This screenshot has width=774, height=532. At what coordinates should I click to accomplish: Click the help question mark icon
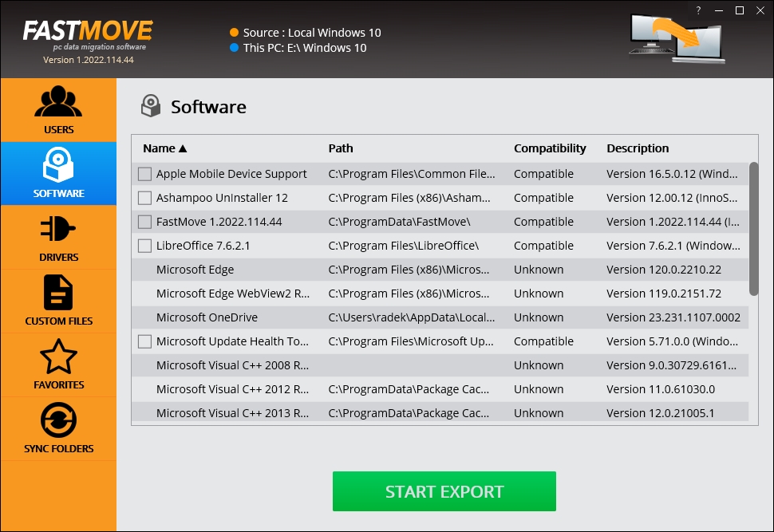pyautogui.click(x=698, y=10)
